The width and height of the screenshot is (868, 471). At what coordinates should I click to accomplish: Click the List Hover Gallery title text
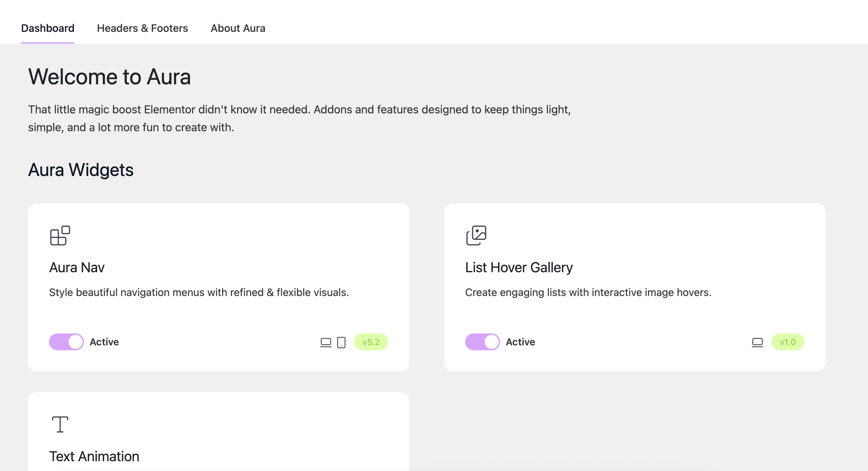[519, 267]
